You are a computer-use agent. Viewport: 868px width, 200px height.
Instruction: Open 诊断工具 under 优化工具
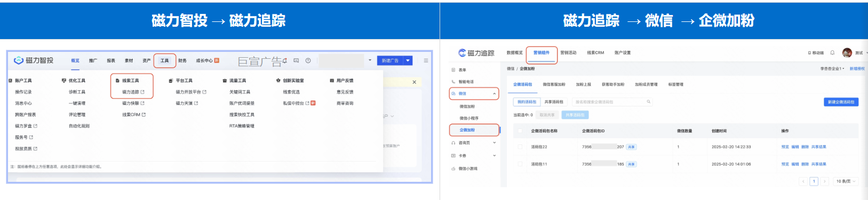(77, 92)
